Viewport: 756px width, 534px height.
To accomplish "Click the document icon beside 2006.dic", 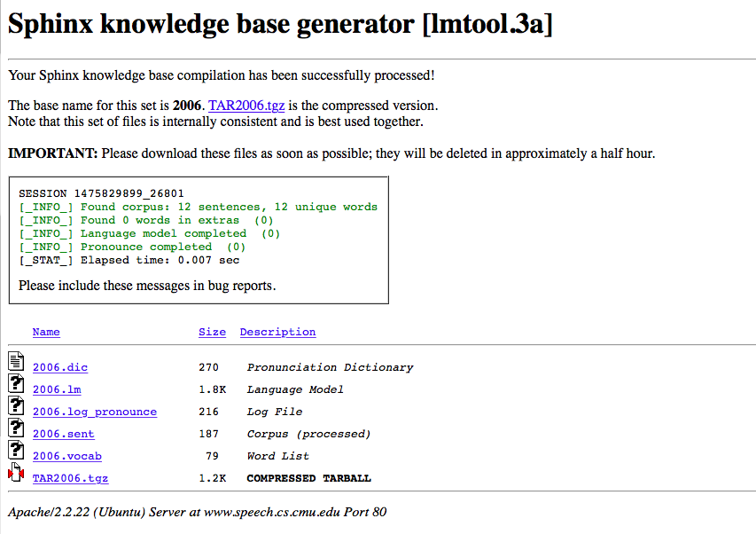I will tap(16, 361).
